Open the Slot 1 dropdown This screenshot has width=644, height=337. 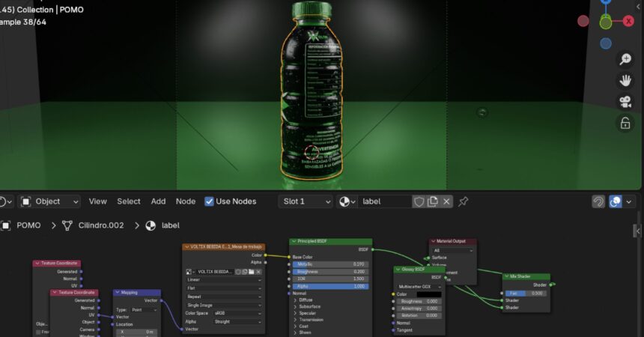pos(306,201)
